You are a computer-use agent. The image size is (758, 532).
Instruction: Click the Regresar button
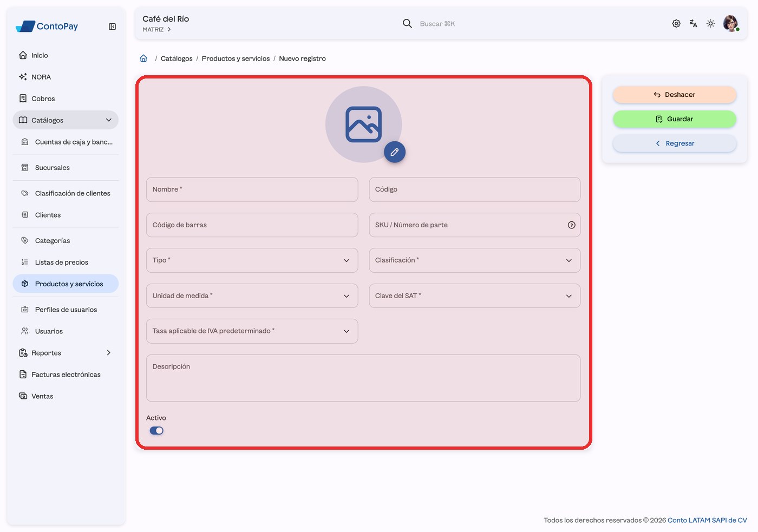pos(675,143)
